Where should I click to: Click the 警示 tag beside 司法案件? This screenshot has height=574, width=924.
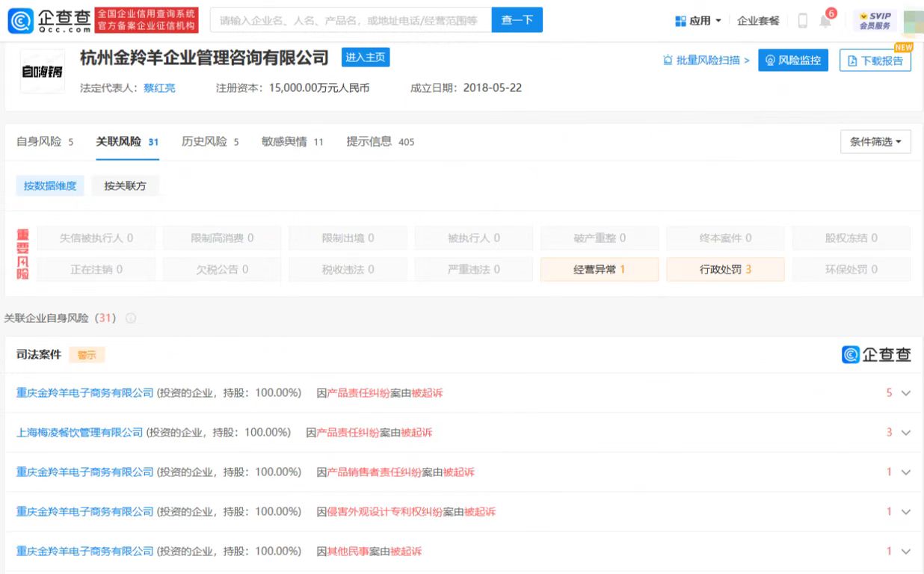87,355
